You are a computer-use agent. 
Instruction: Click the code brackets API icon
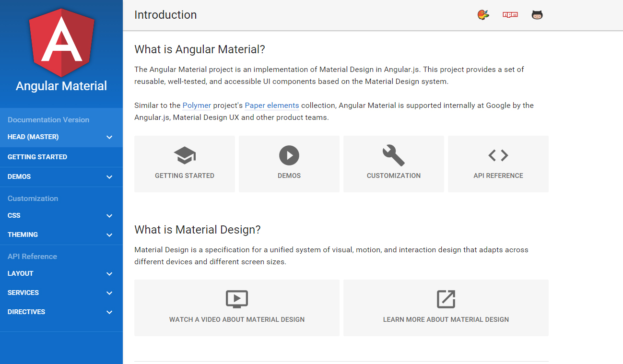[498, 155]
